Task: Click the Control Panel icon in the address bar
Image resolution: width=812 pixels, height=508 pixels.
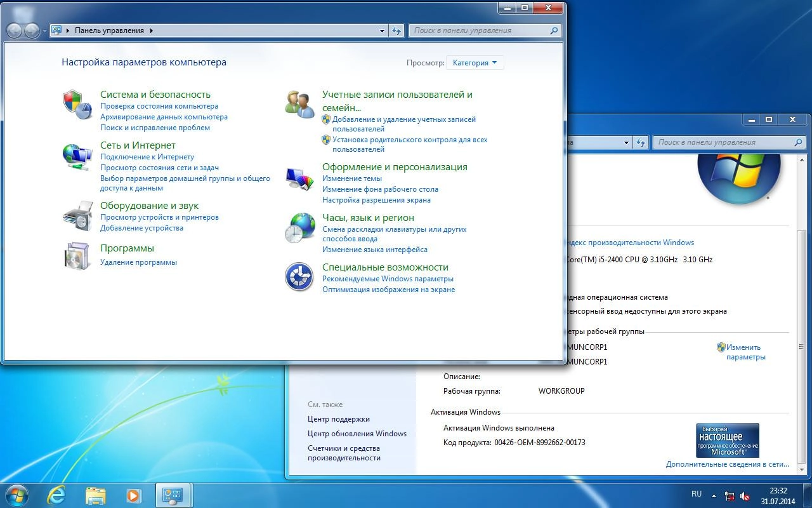Action: tap(56, 30)
